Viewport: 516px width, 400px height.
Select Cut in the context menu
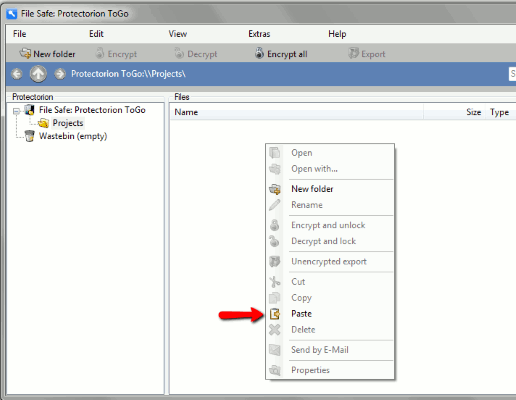[x=330, y=282]
